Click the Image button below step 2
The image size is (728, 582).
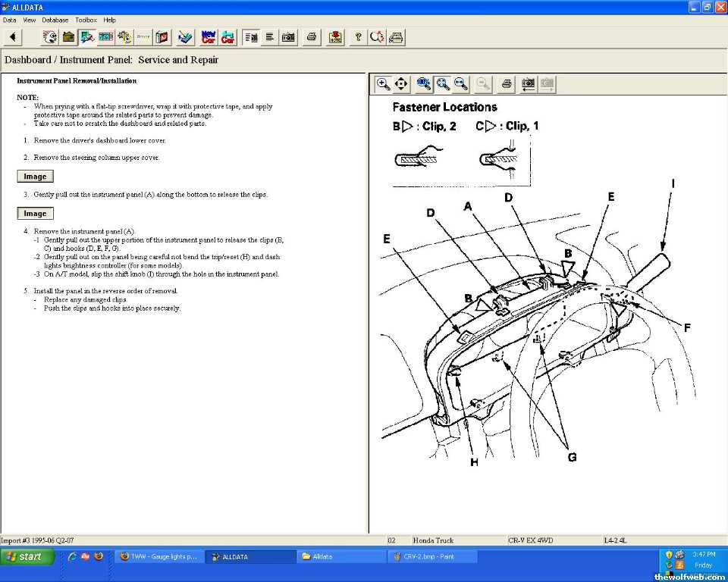[35, 177]
